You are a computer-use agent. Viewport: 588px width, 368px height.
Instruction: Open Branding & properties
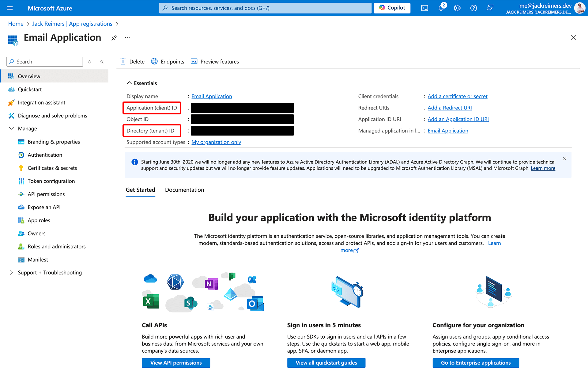click(55, 142)
